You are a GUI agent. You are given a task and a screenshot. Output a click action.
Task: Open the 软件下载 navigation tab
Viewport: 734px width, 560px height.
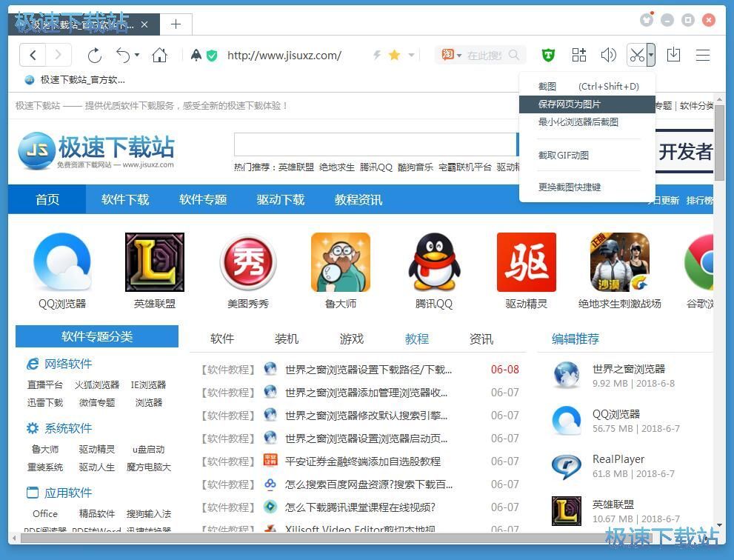pos(125,199)
